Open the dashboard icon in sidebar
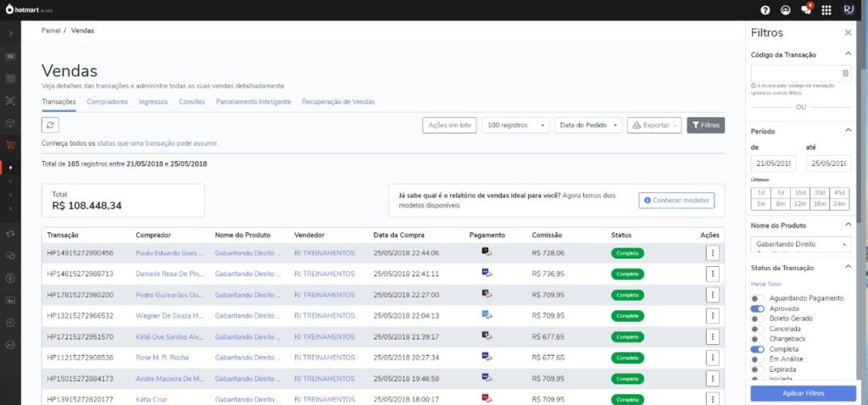The height and width of the screenshot is (405, 868). (x=10, y=57)
